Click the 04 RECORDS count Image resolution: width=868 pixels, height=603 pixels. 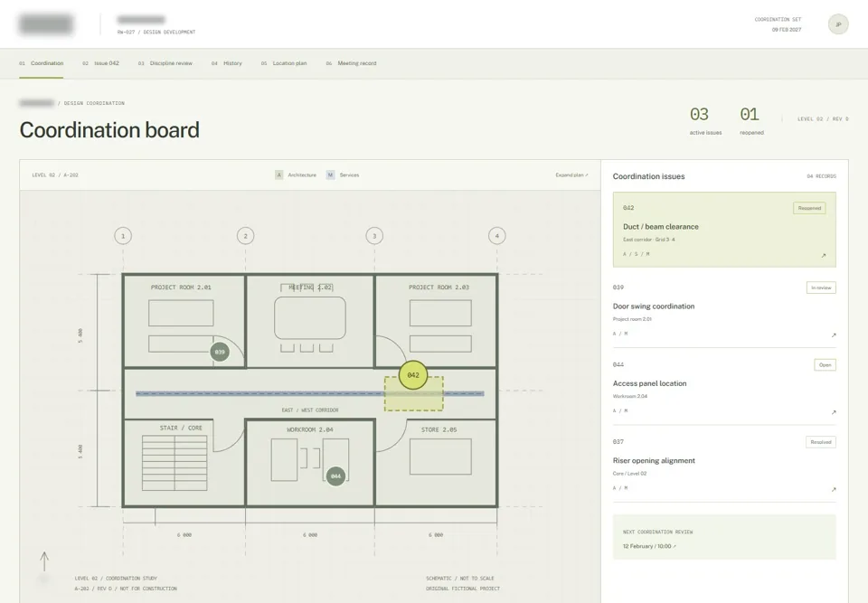point(822,176)
